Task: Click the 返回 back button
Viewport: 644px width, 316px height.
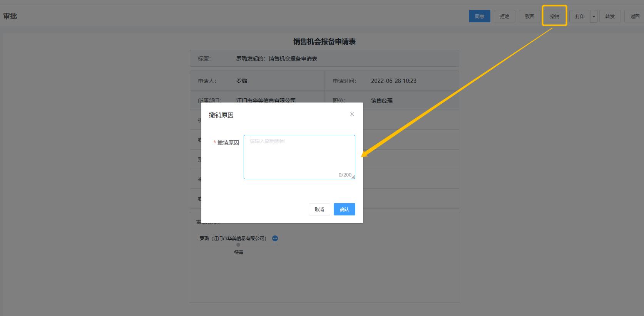Action: click(634, 16)
